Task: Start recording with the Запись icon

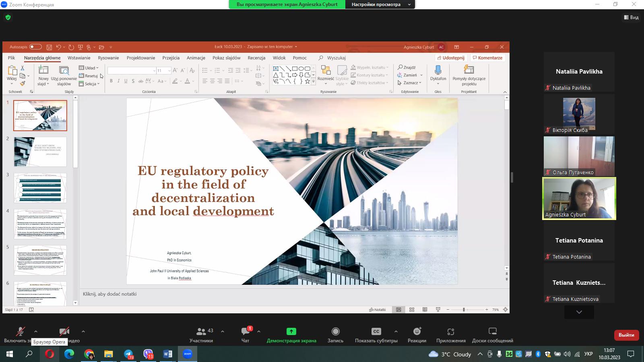Action: [x=335, y=332]
